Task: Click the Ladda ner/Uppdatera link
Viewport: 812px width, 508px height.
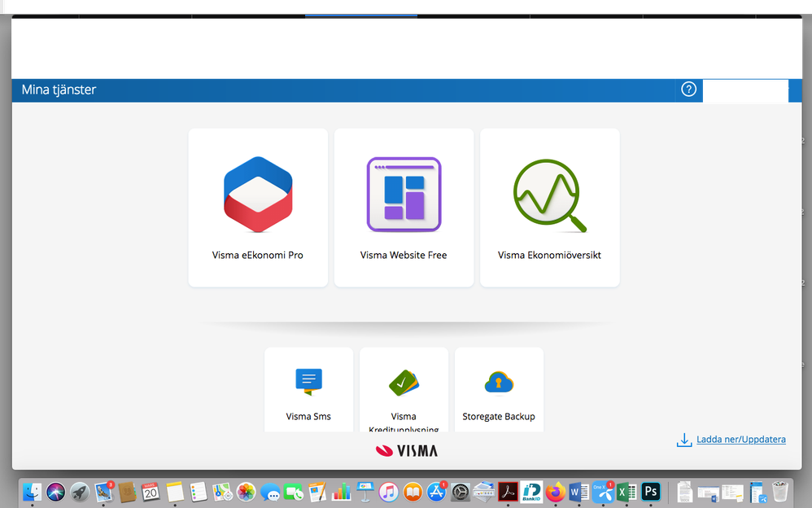Action: [x=740, y=439]
